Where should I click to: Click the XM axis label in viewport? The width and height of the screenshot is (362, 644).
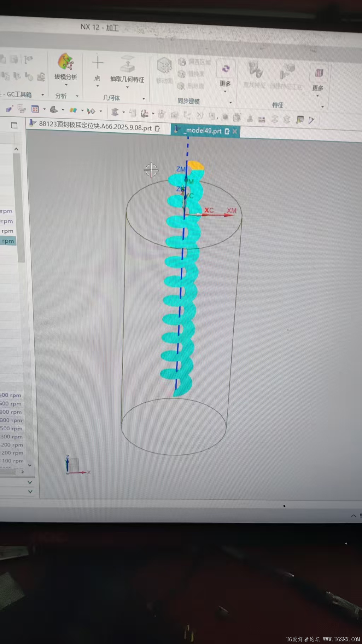pyautogui.click(x=232, y=211)
